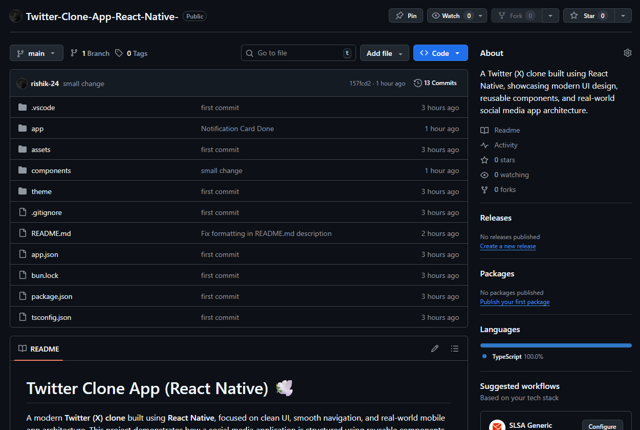Click the .vscode folder icon
The height and width of the screenshot is (430, 640).
pyautogui.click(x=22, y=107)
